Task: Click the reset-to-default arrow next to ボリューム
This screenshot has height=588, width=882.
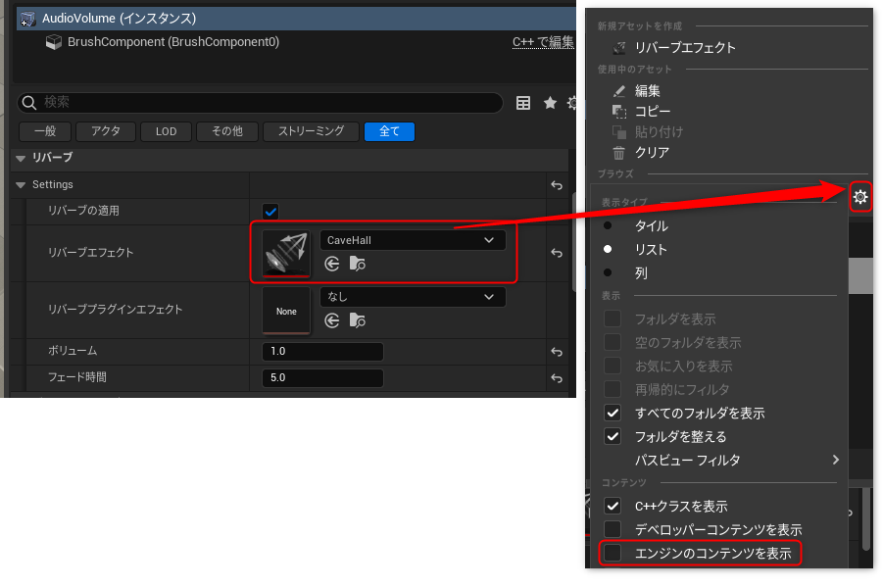Action: pos(556,351)
